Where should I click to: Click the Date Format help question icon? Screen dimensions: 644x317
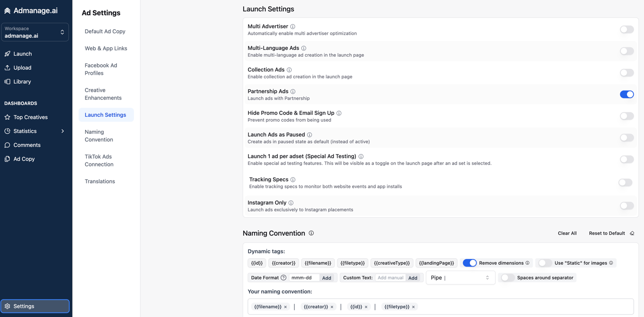coord(283,278)
